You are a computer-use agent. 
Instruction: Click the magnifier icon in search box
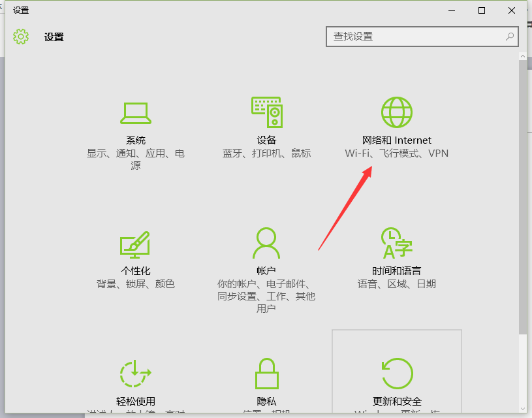coord(509,37)
